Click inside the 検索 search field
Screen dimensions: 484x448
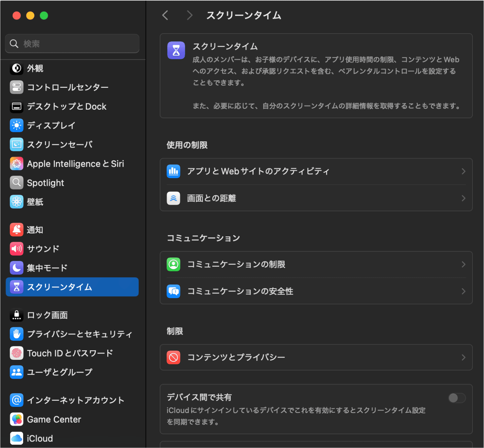72,43
